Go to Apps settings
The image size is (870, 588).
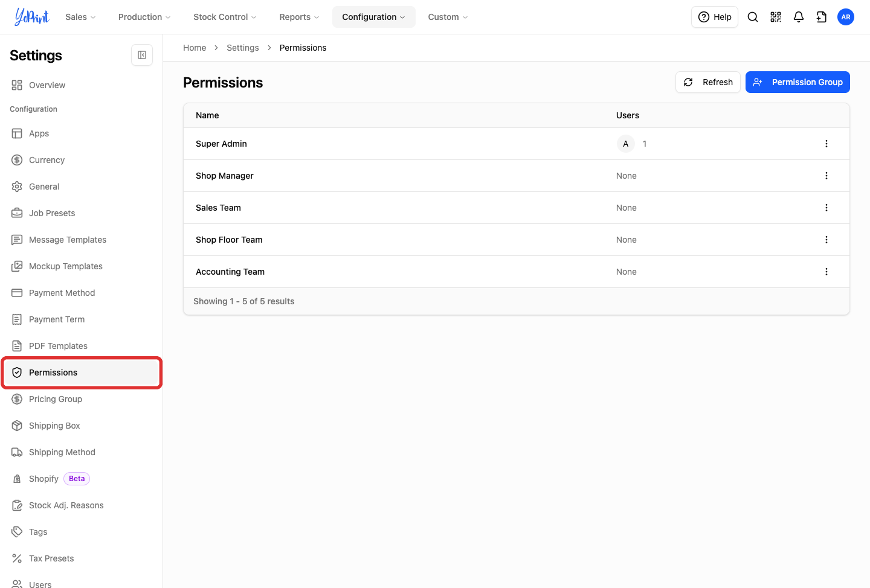click(82, 133)
